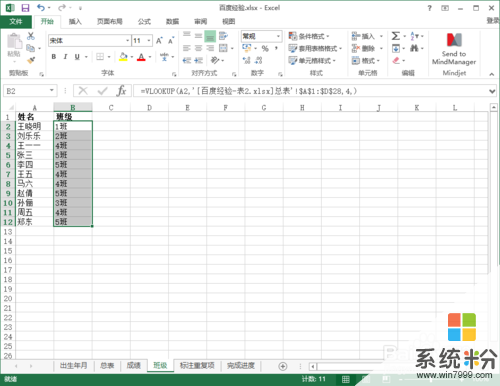Image resolution: width=500 pixels, height=386 pixels.
Task: Click the text orientation icon
Action: coord(215,60)
